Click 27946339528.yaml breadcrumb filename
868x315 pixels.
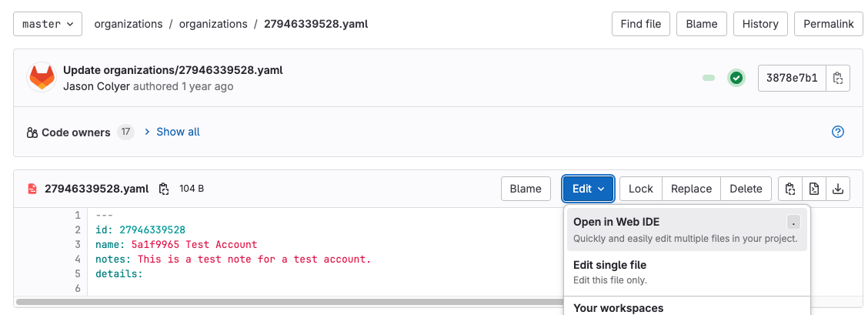(316, 24)
